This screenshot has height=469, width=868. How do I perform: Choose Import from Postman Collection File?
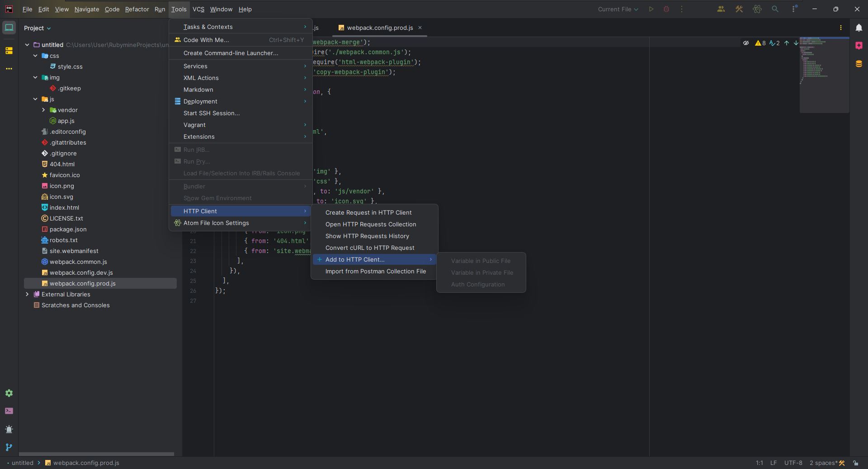coord(375,271)
